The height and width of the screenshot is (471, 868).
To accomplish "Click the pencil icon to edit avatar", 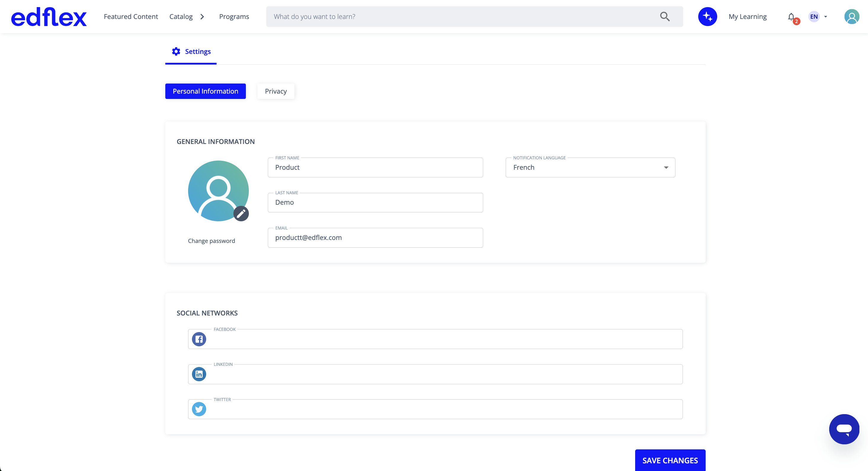I will (x=241, y=213).
